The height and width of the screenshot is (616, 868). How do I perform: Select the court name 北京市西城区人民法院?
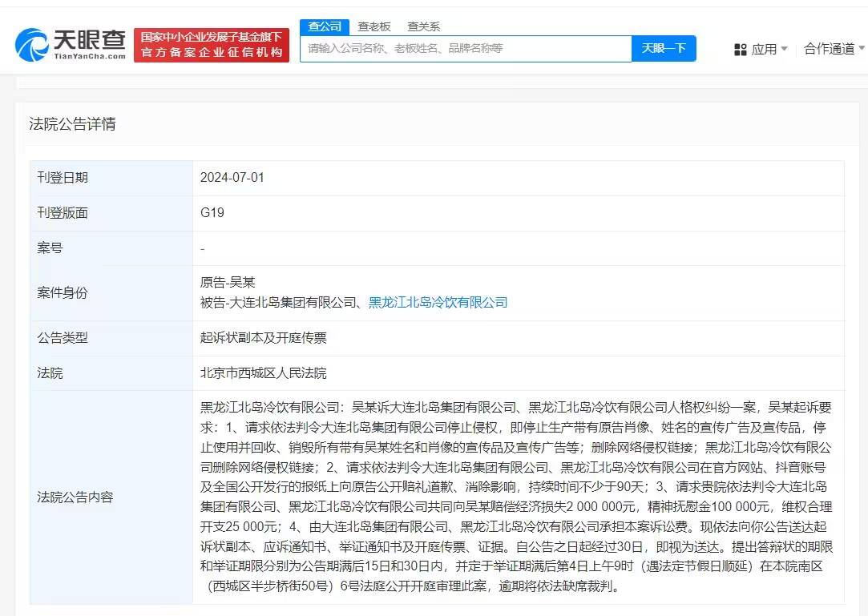(264, 373)
